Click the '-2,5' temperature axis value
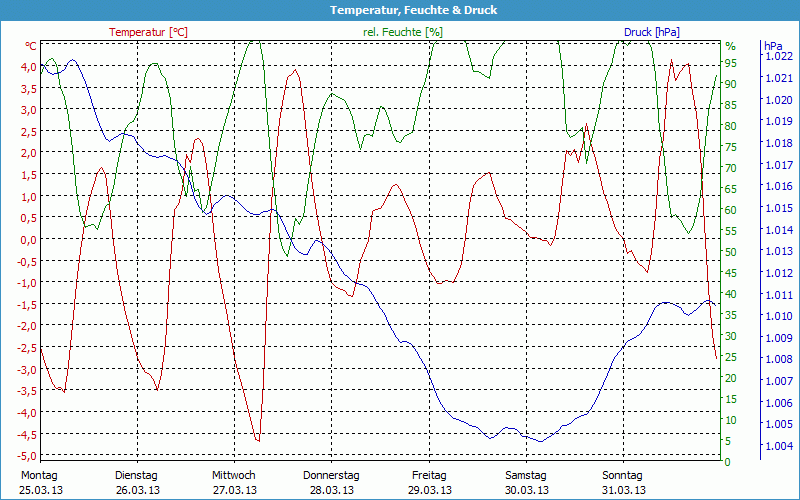This screenshot has height=500, width=800. click(26, 348)
